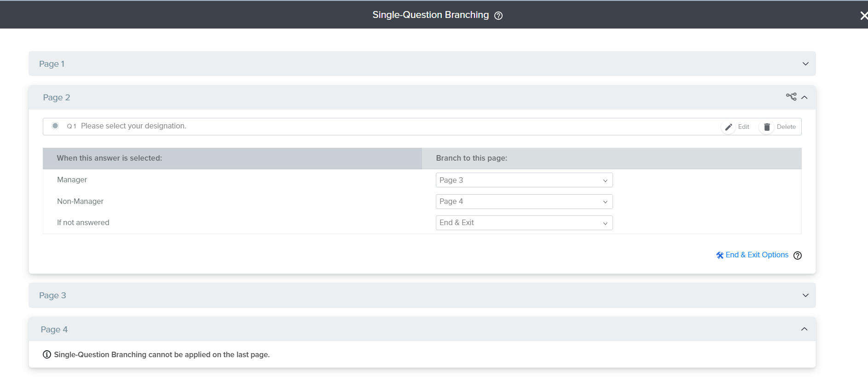The height and width of the screenshot is (383, 868).
Task: Click the pencil Edit icon for Q1
Action: tap(729, 127)
